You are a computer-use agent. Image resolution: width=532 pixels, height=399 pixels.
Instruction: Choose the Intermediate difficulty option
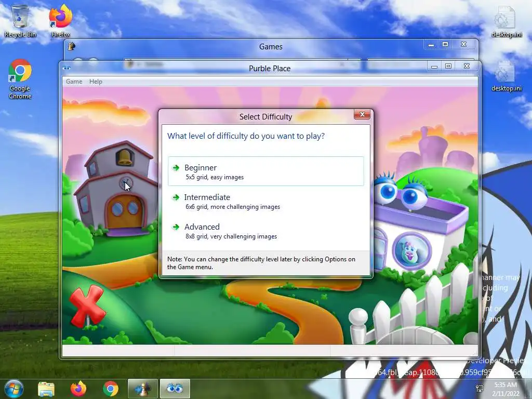click(265, 201)
